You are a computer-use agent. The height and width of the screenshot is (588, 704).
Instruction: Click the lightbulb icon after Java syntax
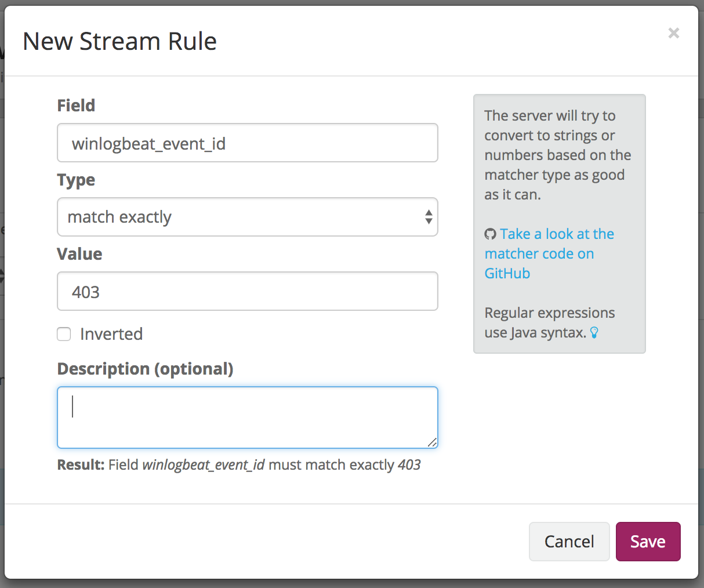(594, 333)
